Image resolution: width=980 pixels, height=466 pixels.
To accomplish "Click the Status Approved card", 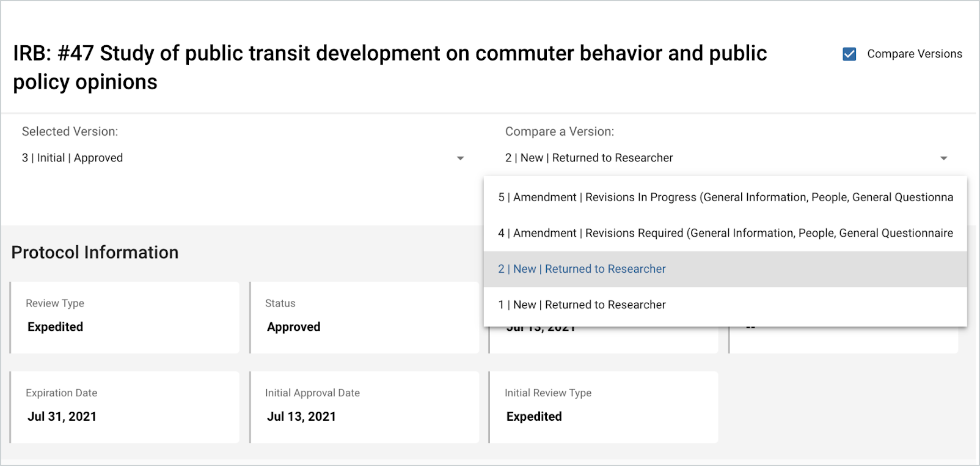I will [364, 317].
